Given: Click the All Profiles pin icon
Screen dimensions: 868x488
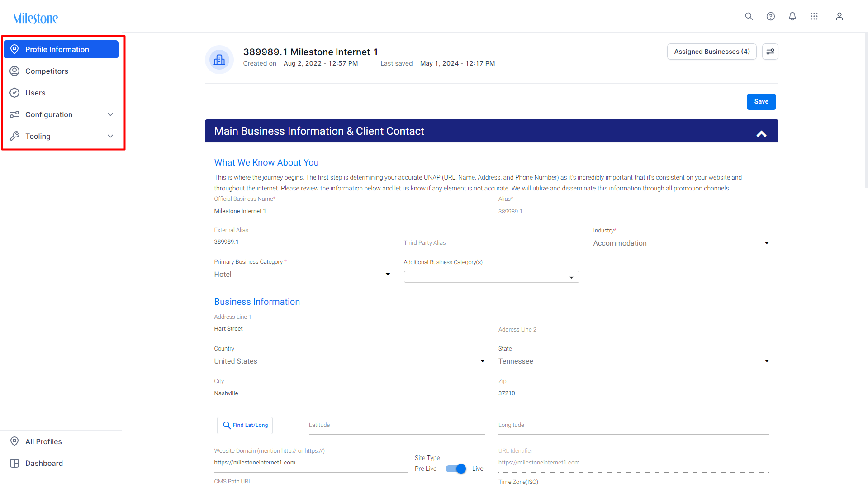Looking at the screenshot, I should [x=14, y=441].
